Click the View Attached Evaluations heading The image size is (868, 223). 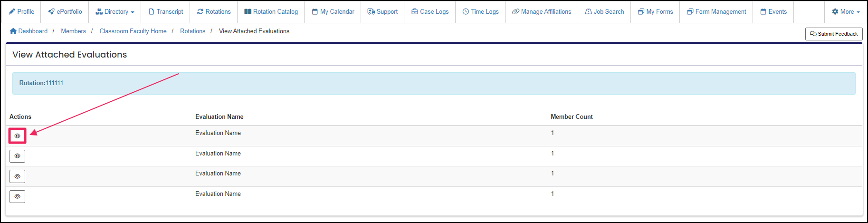click(x=69, y=55)
